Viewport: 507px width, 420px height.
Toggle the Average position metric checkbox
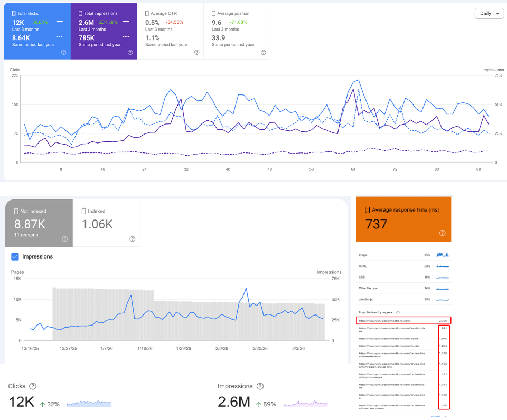(213, 13)
